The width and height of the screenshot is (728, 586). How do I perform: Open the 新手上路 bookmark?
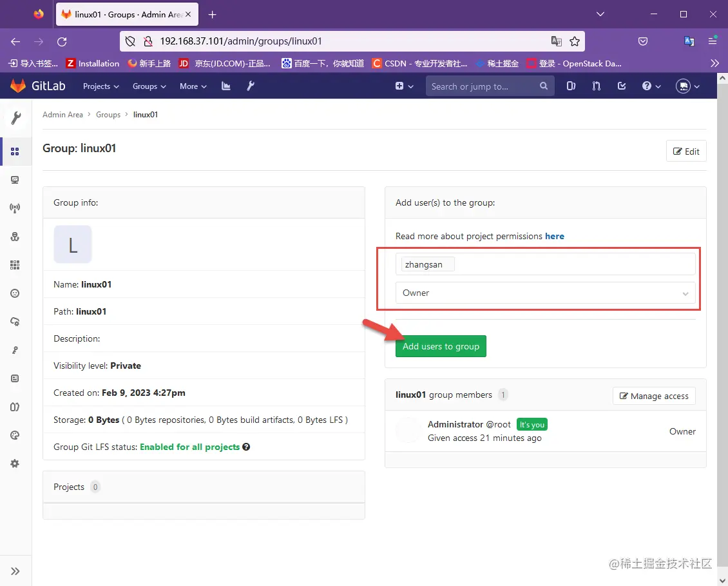(x=149, y=63)
